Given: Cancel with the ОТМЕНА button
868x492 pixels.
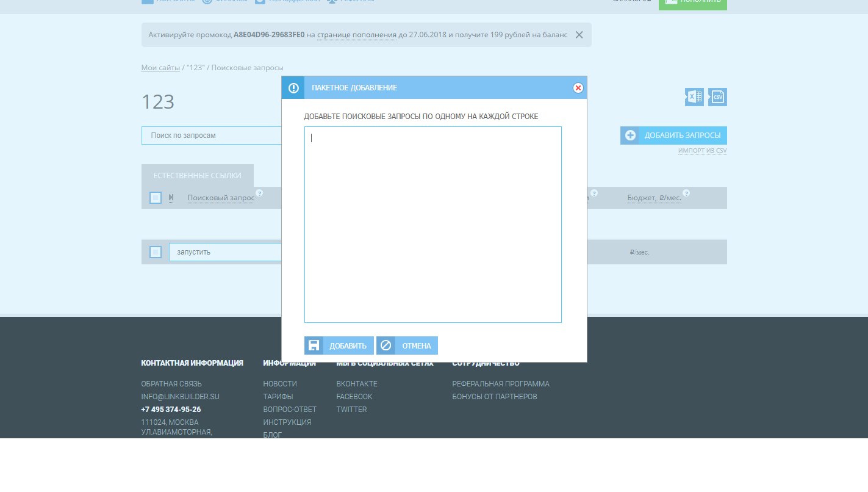Looking at the screenshot, I should 407,345.
